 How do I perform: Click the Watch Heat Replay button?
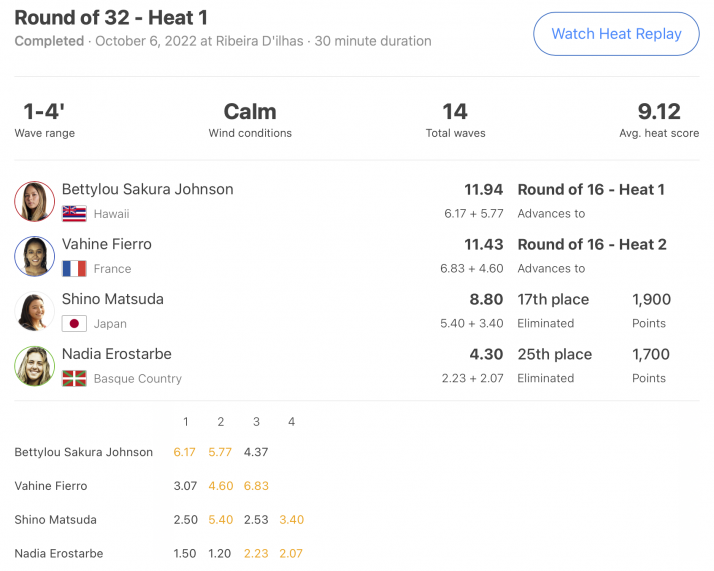pyautogui.click(x=616, y=34)
